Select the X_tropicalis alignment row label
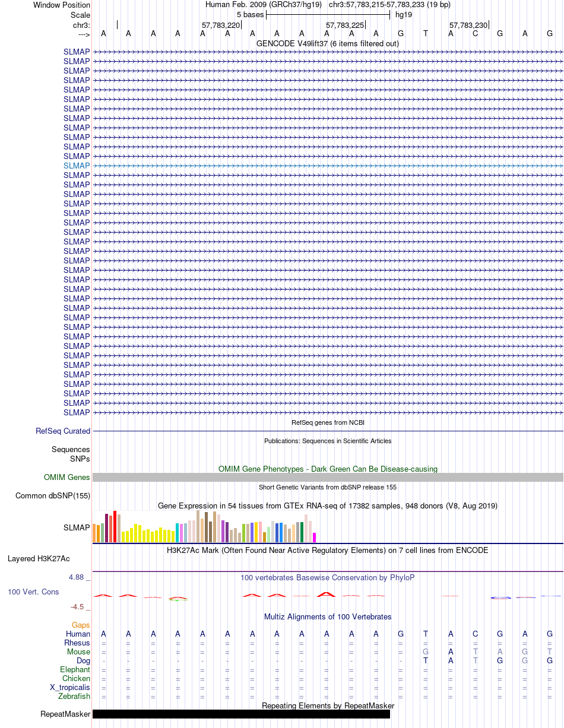564x728 pixels. click(x=70, y=687)
